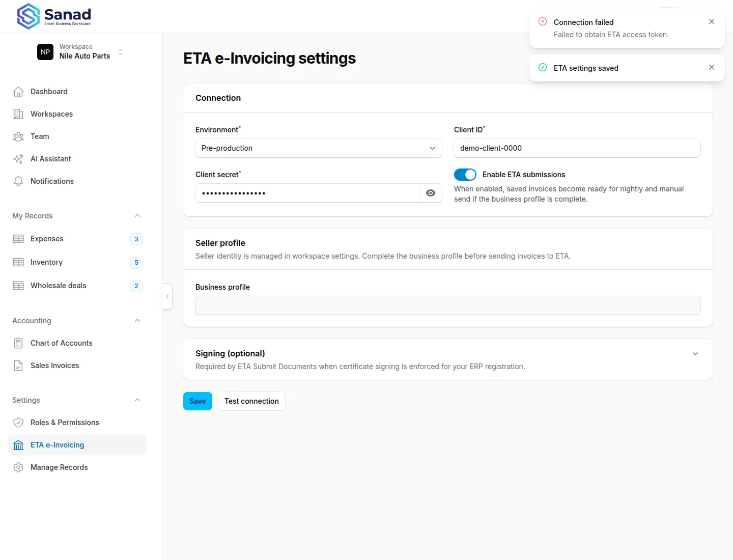Click the Save button
This screenshot has width=733, height=560.
tap(198, 401)
